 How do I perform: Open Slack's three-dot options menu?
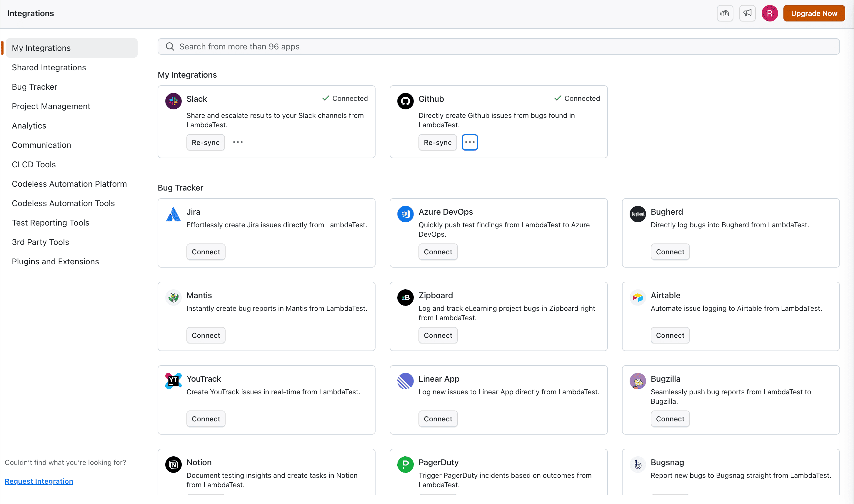(238, 142)
